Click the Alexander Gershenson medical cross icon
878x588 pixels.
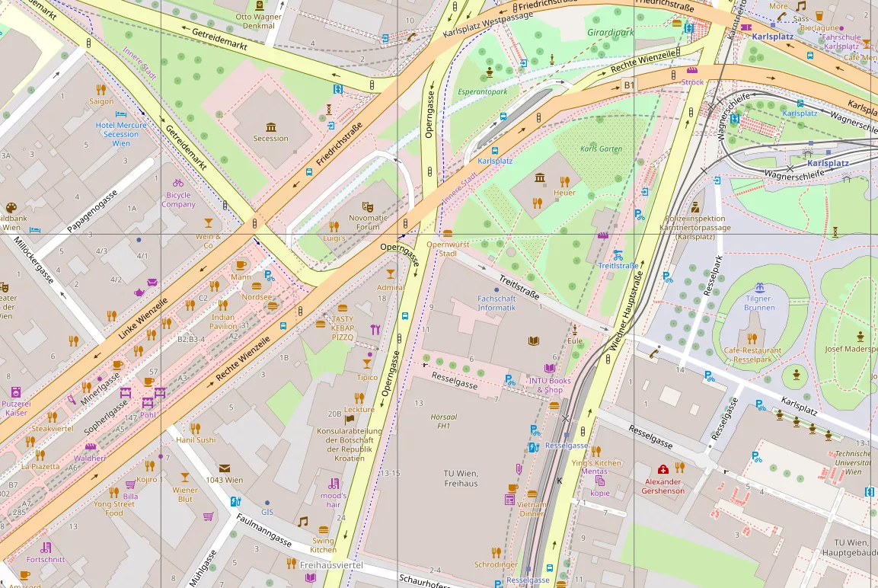[663, 469]
